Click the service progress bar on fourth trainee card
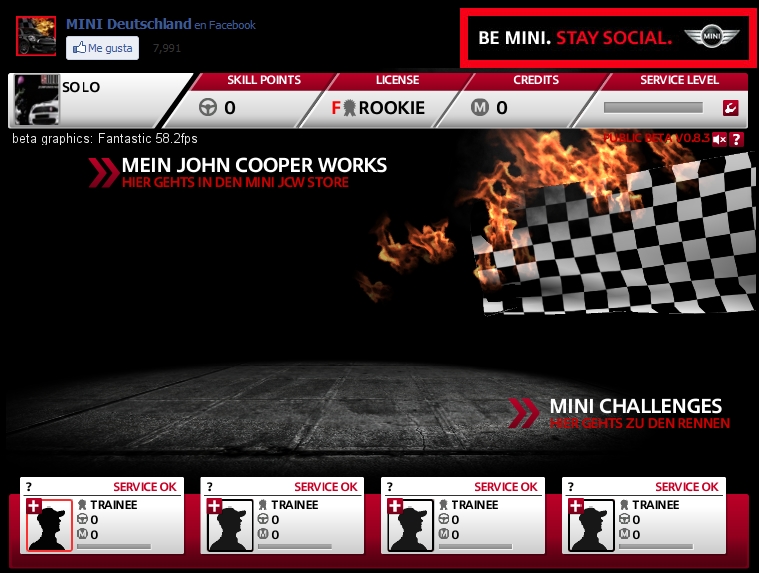The height and width of the screenshot is (573, 759). (x=656, y=546)
